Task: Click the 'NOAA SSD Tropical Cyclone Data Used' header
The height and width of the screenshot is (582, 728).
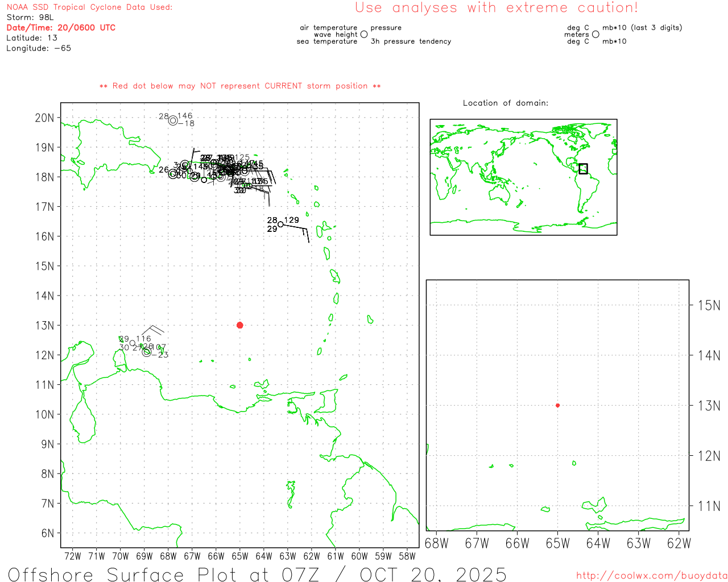Action: point(89,7)
